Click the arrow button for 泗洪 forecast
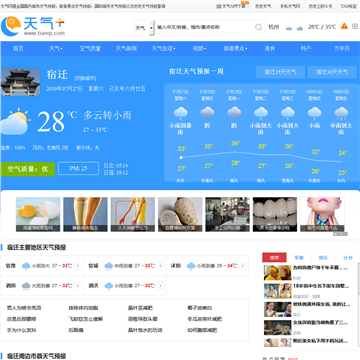This screenshot has height=360, width=360. 160,286
